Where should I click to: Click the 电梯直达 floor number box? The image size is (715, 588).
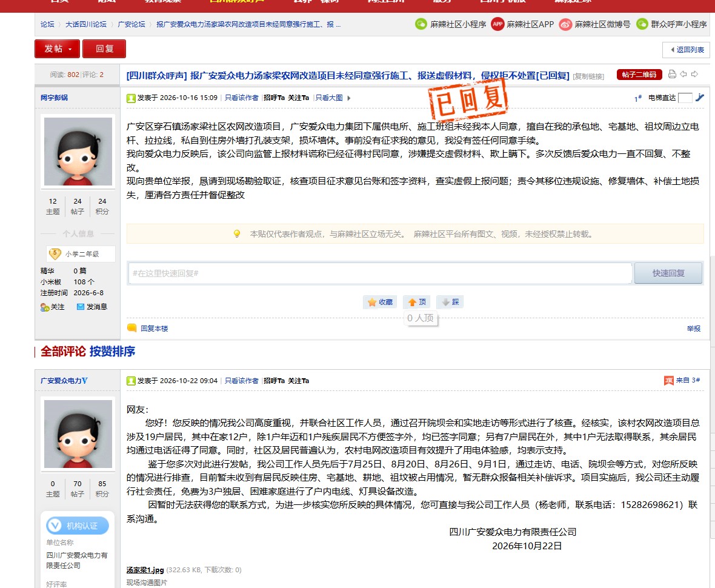[685, 98]
